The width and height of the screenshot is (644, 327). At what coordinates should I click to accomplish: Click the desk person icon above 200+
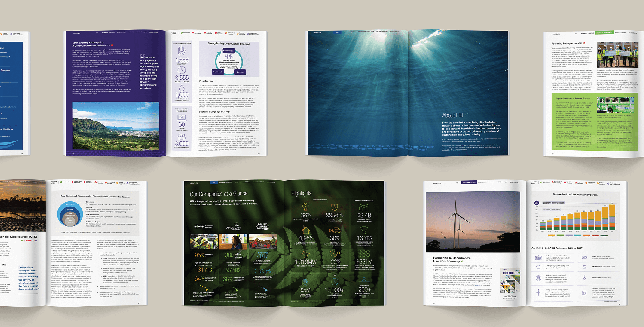364,281
